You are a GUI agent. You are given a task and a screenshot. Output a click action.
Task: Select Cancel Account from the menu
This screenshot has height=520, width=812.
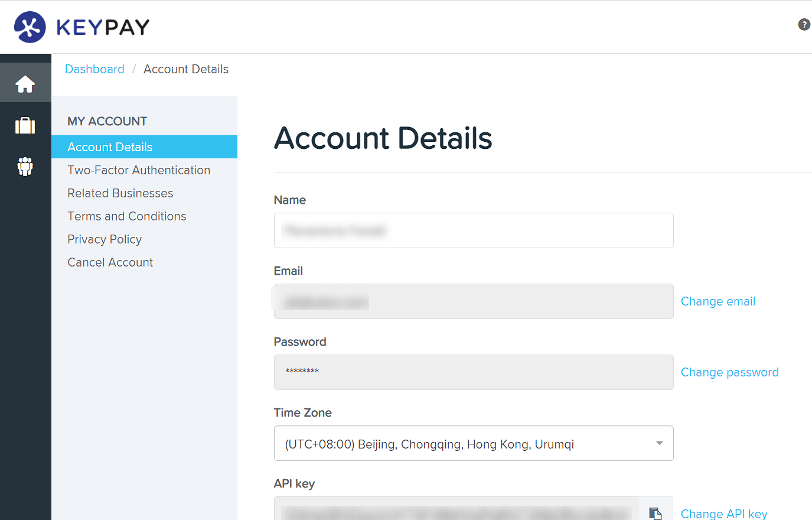coord(110,262)
